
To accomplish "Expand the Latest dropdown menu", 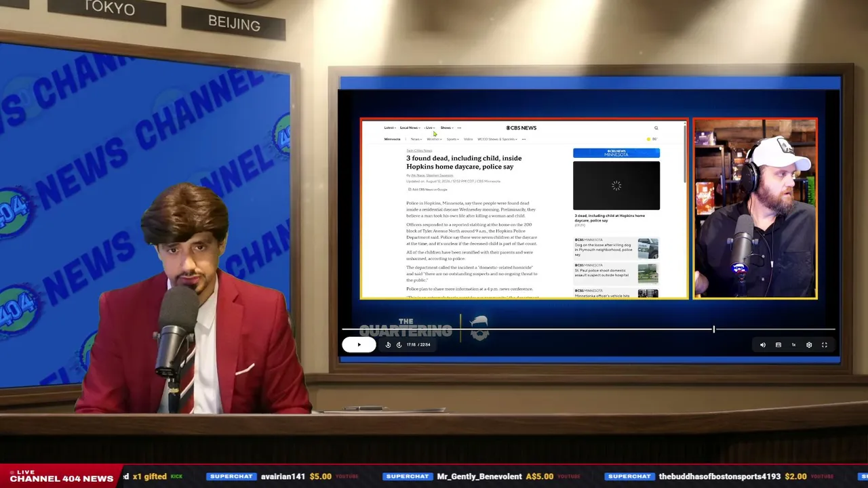I will click(x=390, y=127).
